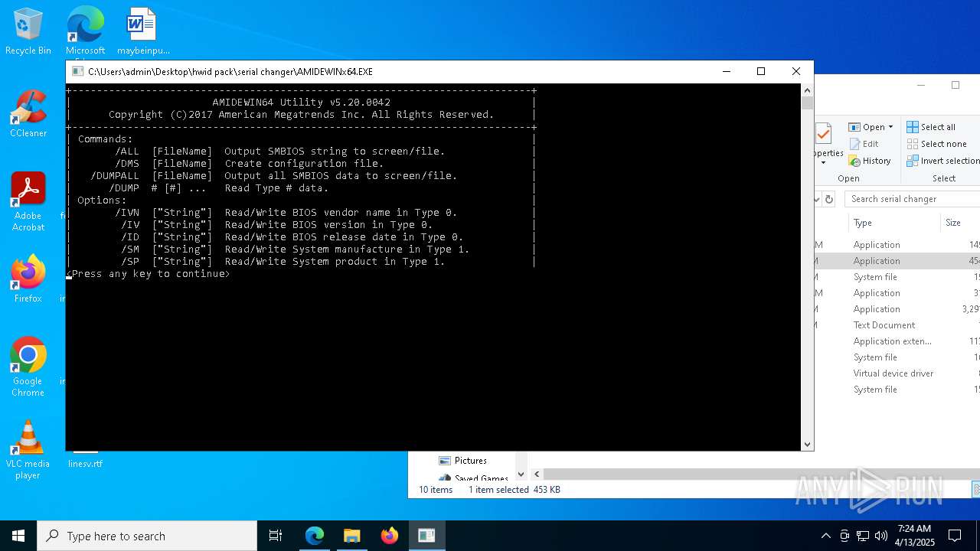
Task: Open the Google Chrome desktop shortcut
Action: [28, 367]
